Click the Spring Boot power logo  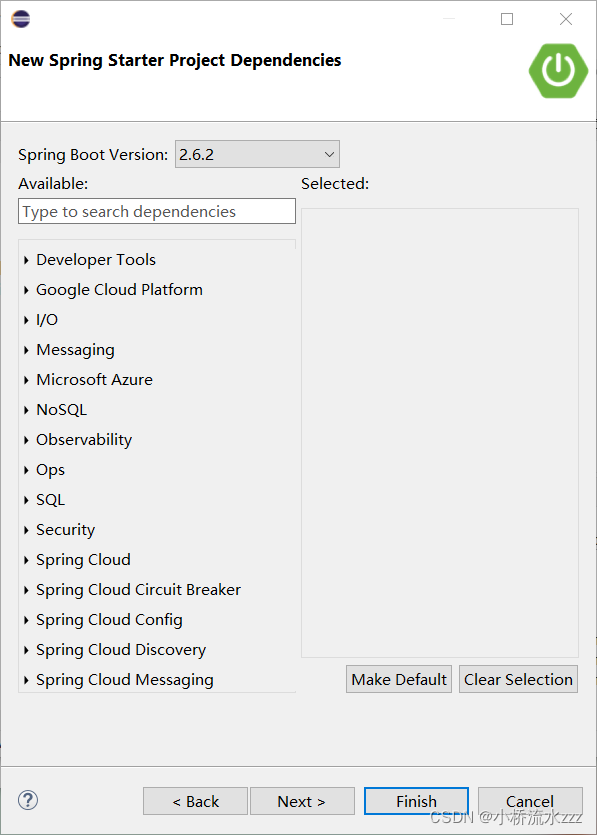click(558, 71)
